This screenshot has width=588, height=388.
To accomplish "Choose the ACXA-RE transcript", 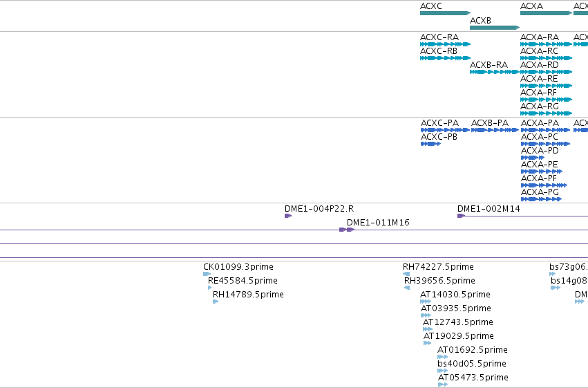I will point(546,86).
